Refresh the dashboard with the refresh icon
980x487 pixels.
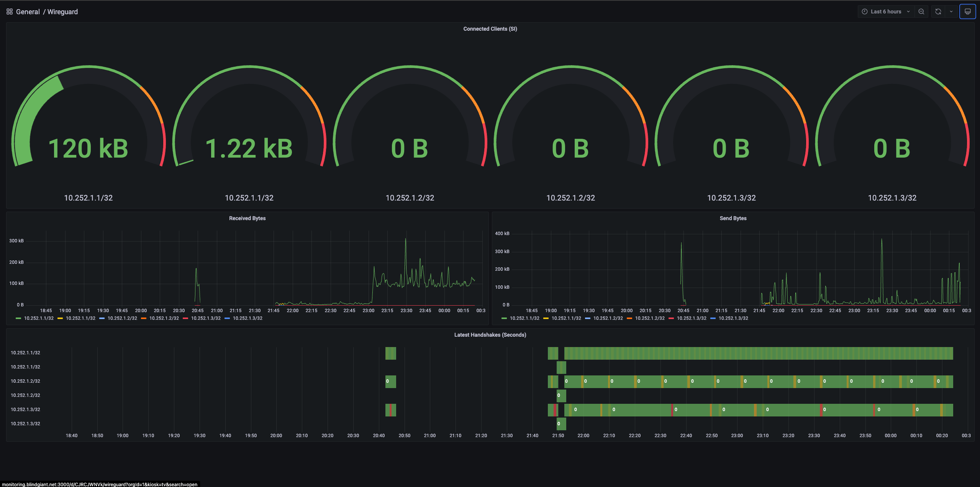point(938,12)
